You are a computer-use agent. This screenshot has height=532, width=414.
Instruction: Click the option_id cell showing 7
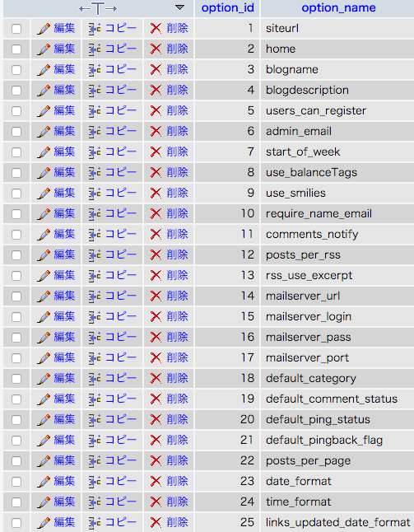(x=227, y=152)
